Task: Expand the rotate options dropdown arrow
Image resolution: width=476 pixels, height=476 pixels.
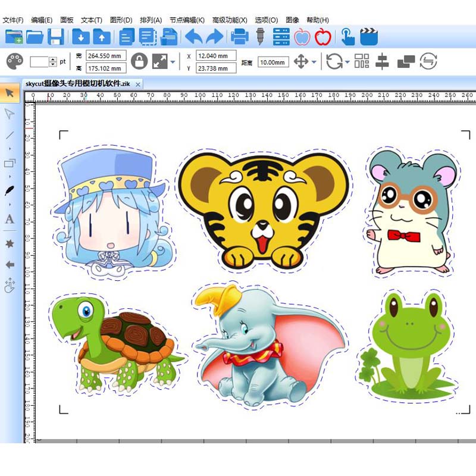Action: tap(347, 62)
